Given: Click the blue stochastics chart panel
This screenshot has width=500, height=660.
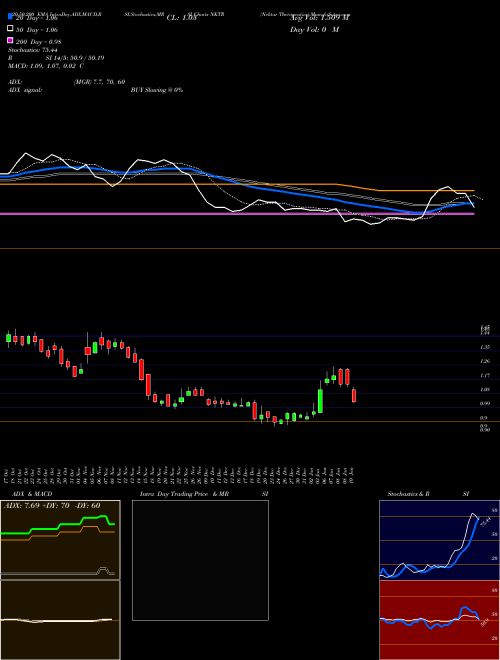Looking at the screenshot, I should tap(439, 540).
